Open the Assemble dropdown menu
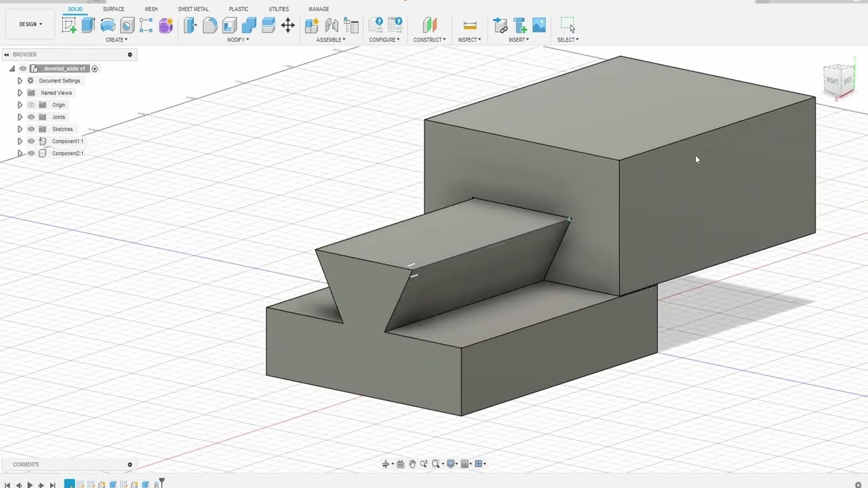This screenshot has width=868, height=488. click(x=331, y=40)
